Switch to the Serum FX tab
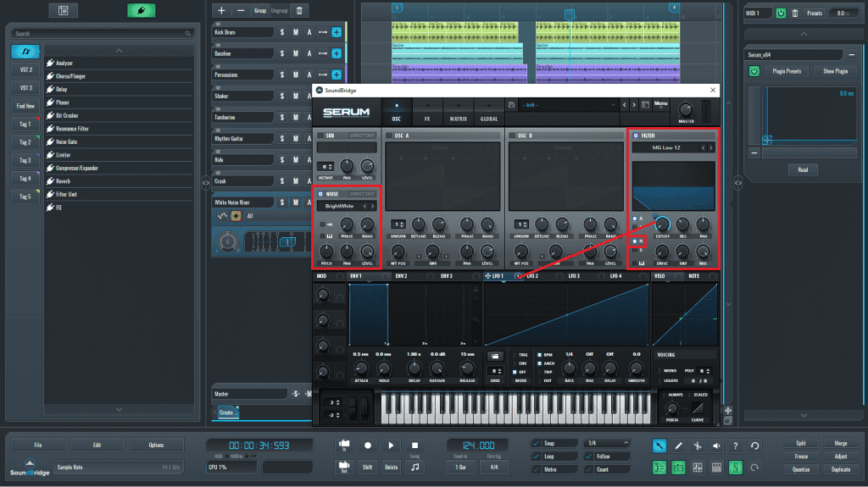Viewport: 868px width, 487px height. pos(427,119)
